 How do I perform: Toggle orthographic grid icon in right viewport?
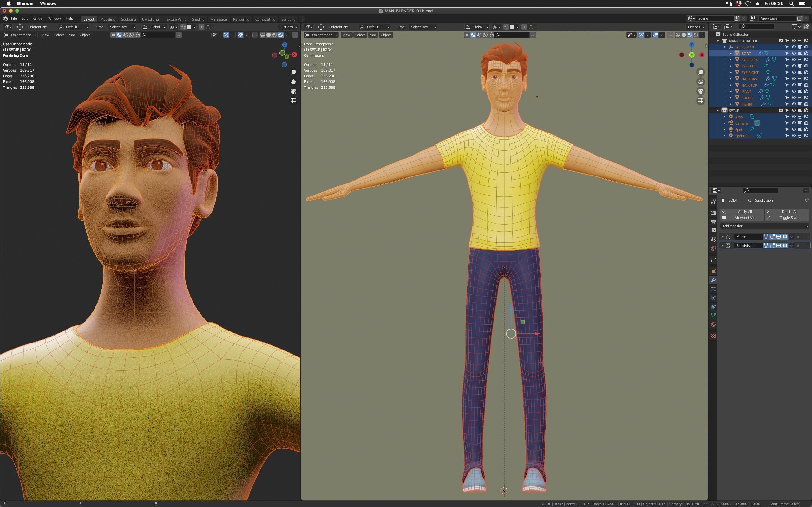701,100
